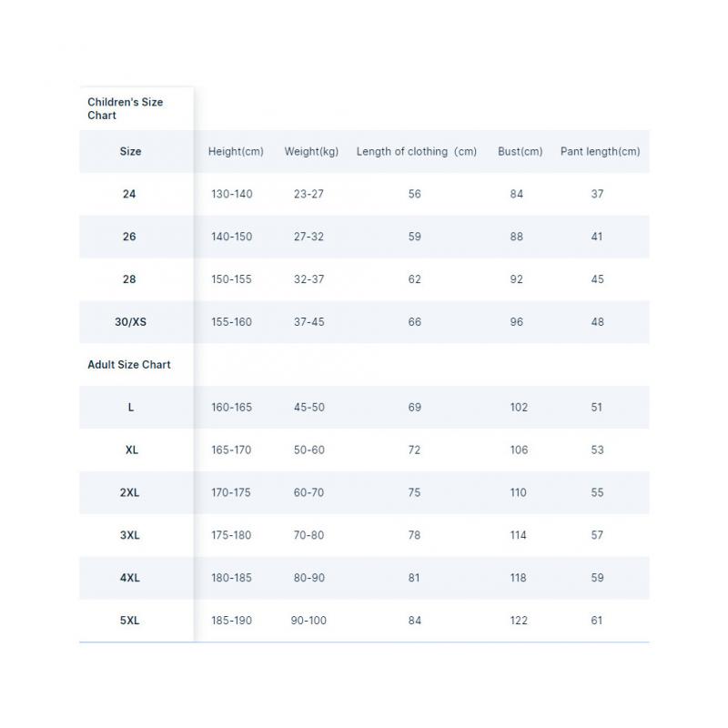728x728 pixels.
Task: Click the 185-190 height cell
Action: coord(231,621)
